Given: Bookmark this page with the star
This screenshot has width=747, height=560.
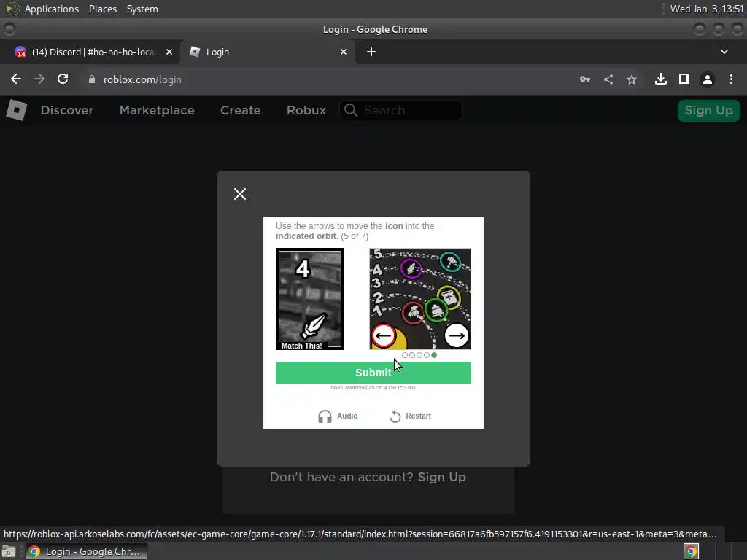Looking at the screenshot, I should coord(632,79).
